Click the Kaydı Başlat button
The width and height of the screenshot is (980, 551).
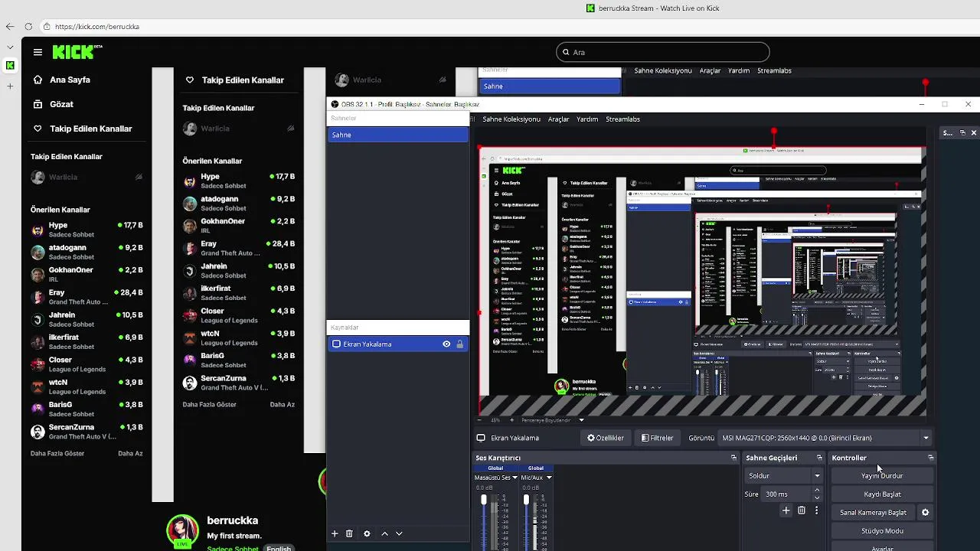[882, 494]
